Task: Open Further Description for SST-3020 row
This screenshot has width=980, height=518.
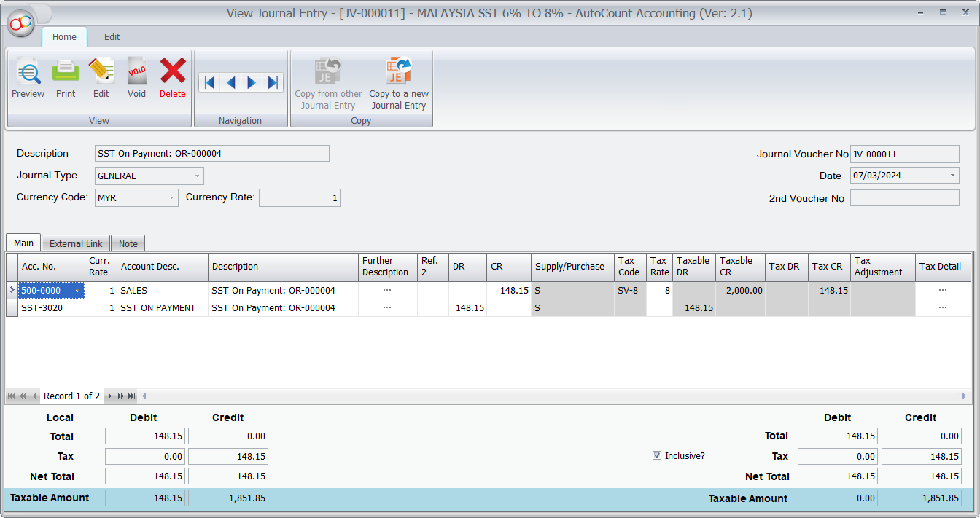Action: [387, 308]
